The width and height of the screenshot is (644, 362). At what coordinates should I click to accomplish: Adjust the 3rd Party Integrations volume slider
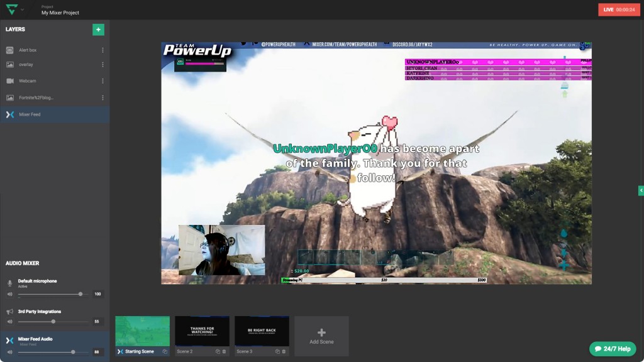pos(53,321)
